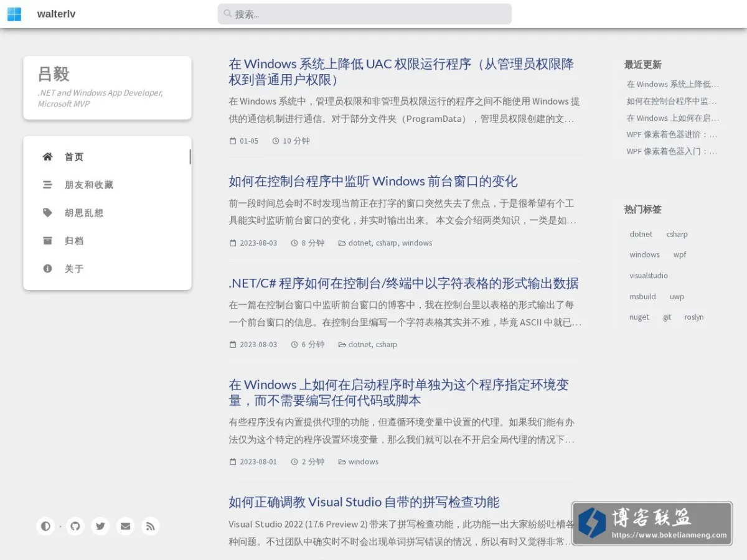Open article .NET/C# 以字符表格的形式输出数据
The height and width of the screenshot is (560, 747).
tap(403, 284)
